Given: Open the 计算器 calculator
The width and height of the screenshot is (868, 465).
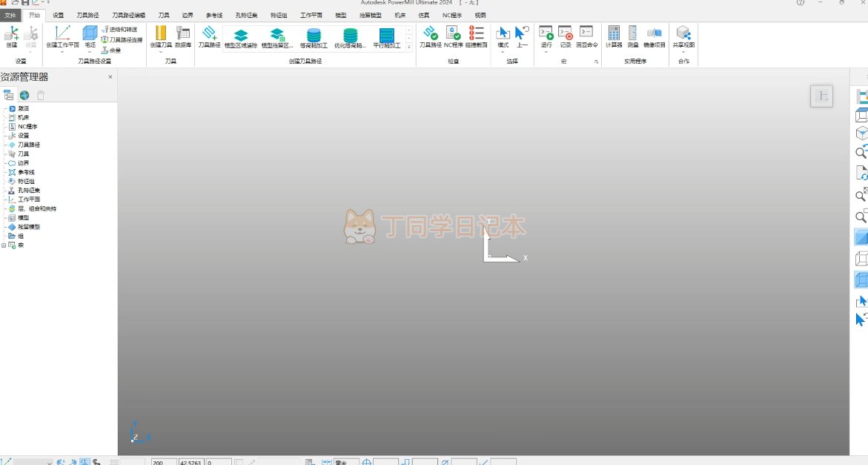Looking at the screenshot, I should click(614, 36).
